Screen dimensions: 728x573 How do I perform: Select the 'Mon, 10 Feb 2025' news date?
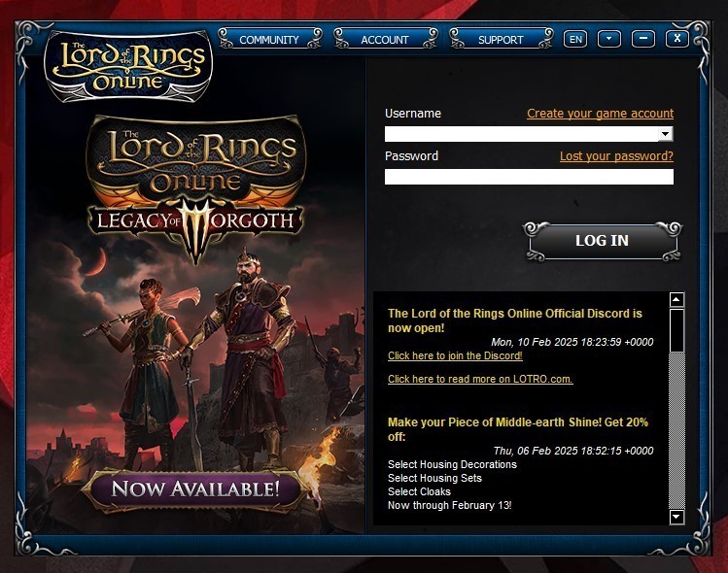coord(572,342)
